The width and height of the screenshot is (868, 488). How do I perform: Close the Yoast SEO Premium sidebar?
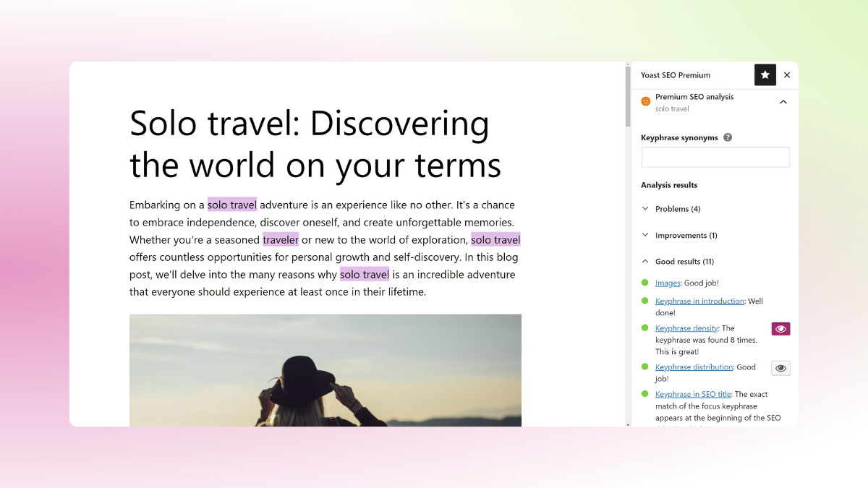pyautogui.click(x=787, y=75)
